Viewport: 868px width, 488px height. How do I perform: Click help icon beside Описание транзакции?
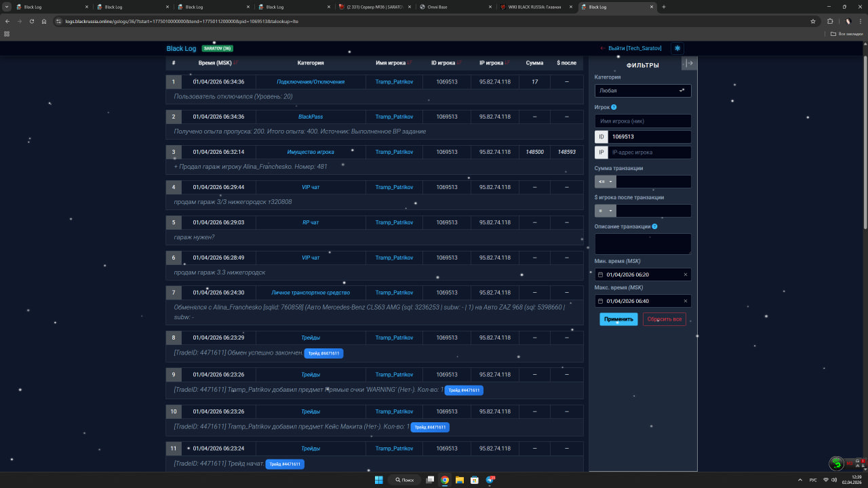(654, 226)
